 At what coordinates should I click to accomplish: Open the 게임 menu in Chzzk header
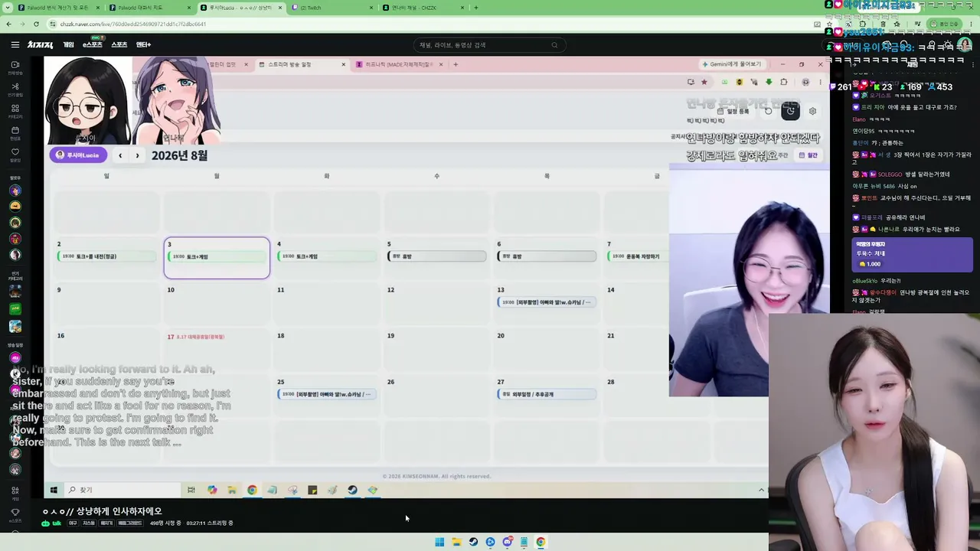pyautogui.click(x=68, y=45)
